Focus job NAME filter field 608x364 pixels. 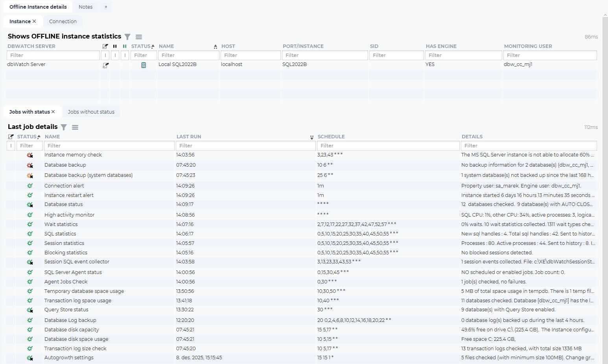click(x=109, y=146)
